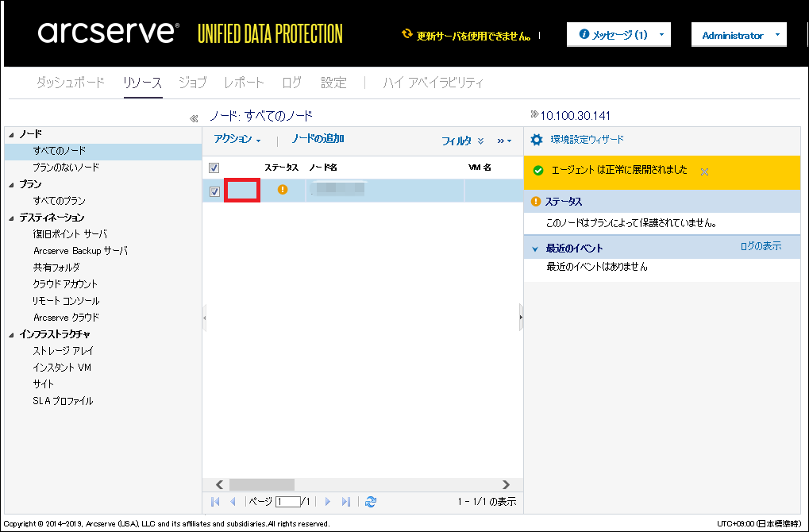Click the update server warning refresh icon

[x=407, y=34]
